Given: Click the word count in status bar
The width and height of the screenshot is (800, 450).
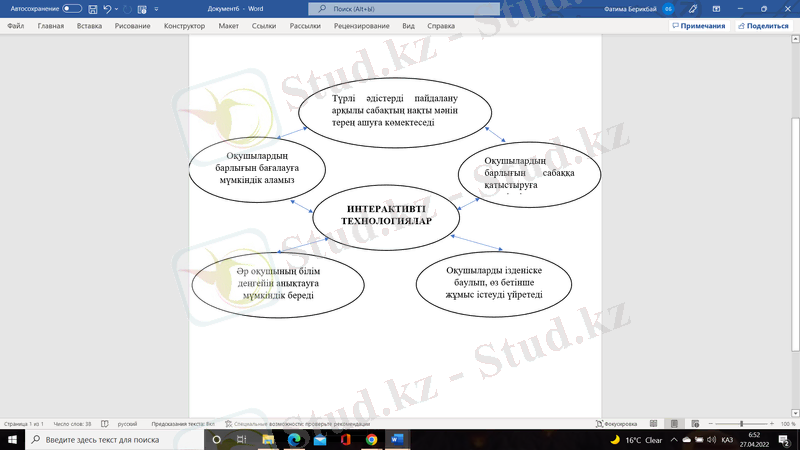Looking at the screenshot, I should 73,424.
